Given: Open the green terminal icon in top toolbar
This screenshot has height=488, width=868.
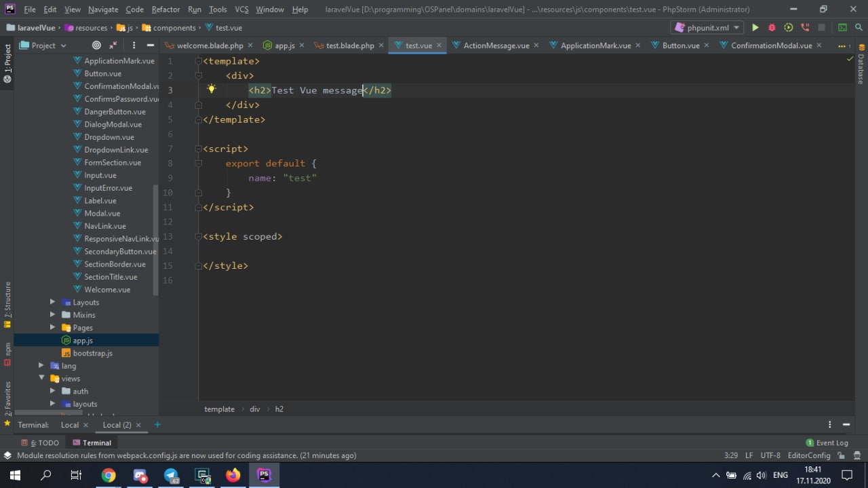Looking at the screenshot, I should click(x=842, y=28).
